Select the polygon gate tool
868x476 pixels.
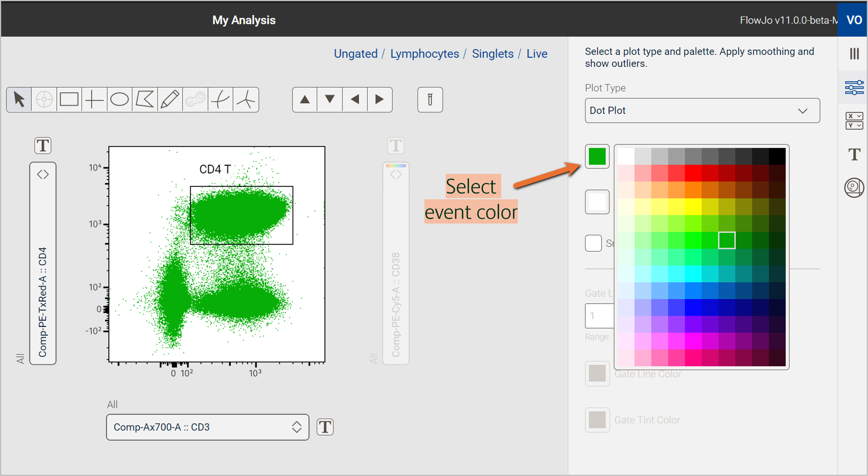coord(144,99)
